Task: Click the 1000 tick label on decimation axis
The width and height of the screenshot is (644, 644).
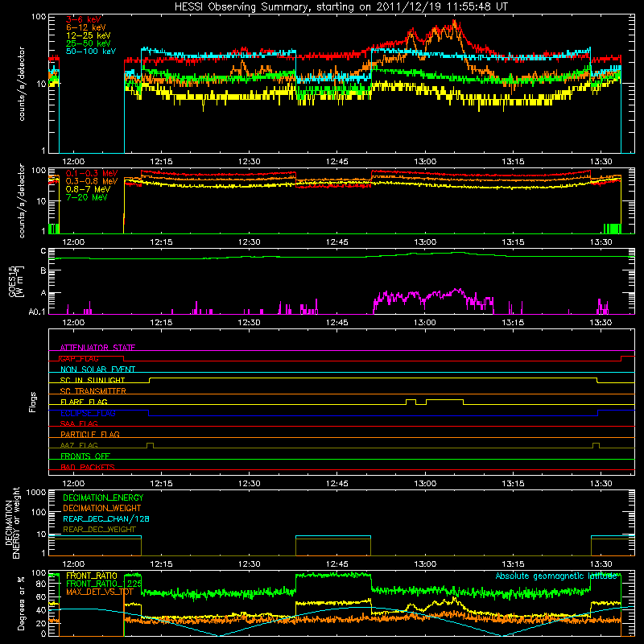Action: point(36,493)
